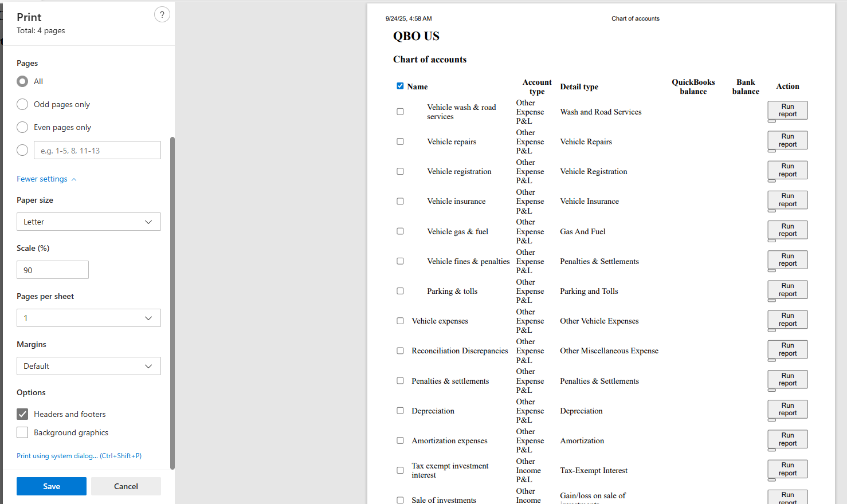Click the Scale percent input field
The width and height of the screenshot is (847, 504).
pos(53,270)
